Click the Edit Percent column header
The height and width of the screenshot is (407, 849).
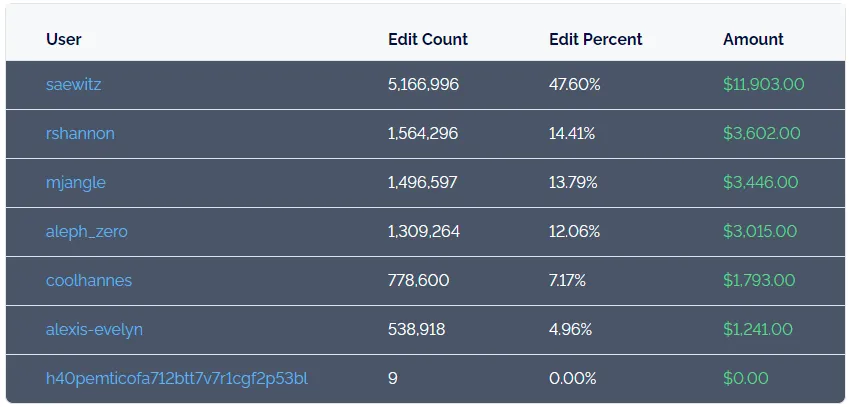[x=595, y=39]
